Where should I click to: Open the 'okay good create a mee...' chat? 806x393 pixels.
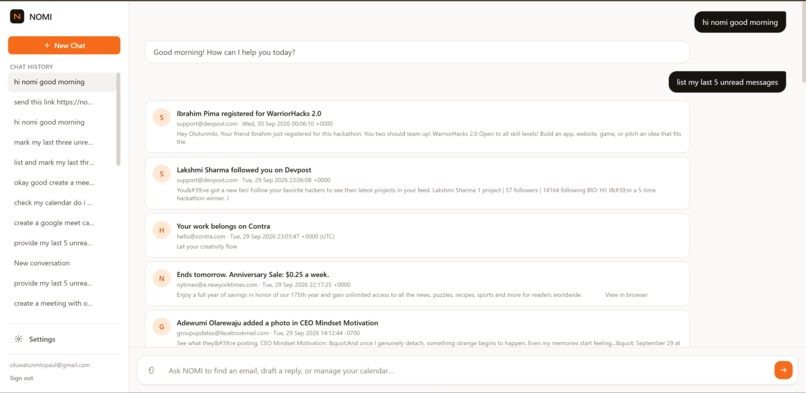(62, 182)
